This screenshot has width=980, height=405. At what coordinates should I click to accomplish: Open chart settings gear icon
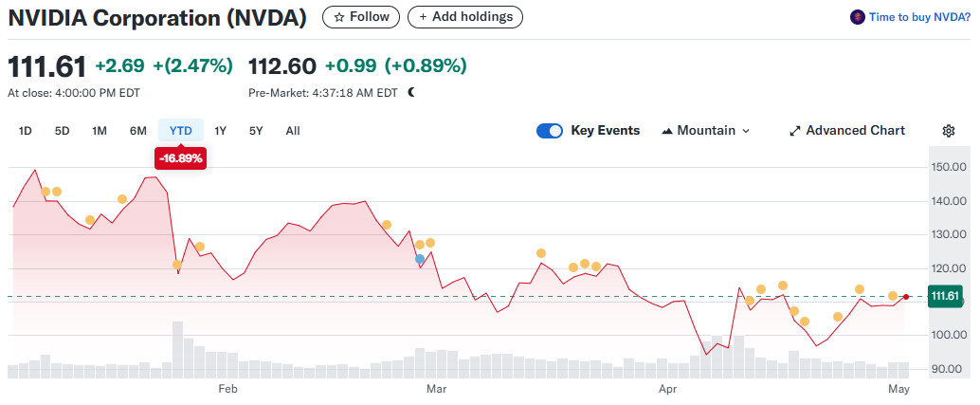coord(948,131)
